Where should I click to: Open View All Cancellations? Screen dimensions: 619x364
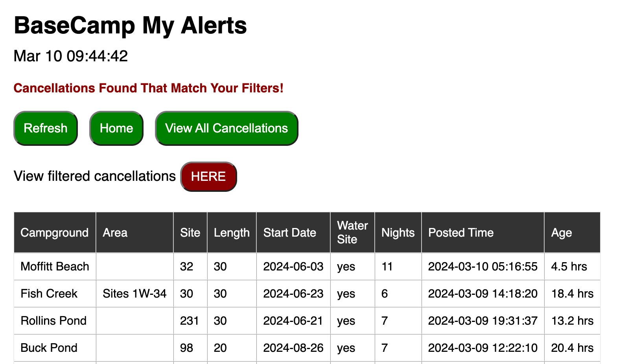pos(227,128)
